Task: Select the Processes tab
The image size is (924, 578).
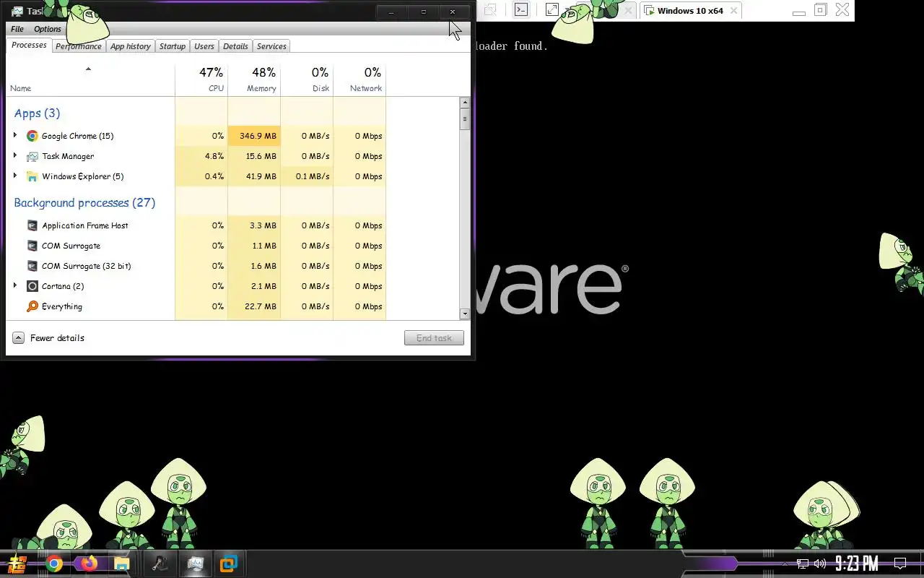Action: click(x=29, y=45)
